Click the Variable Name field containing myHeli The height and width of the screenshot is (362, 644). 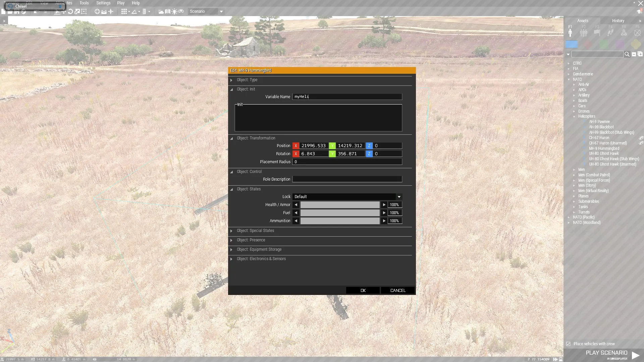coord(347,97)
